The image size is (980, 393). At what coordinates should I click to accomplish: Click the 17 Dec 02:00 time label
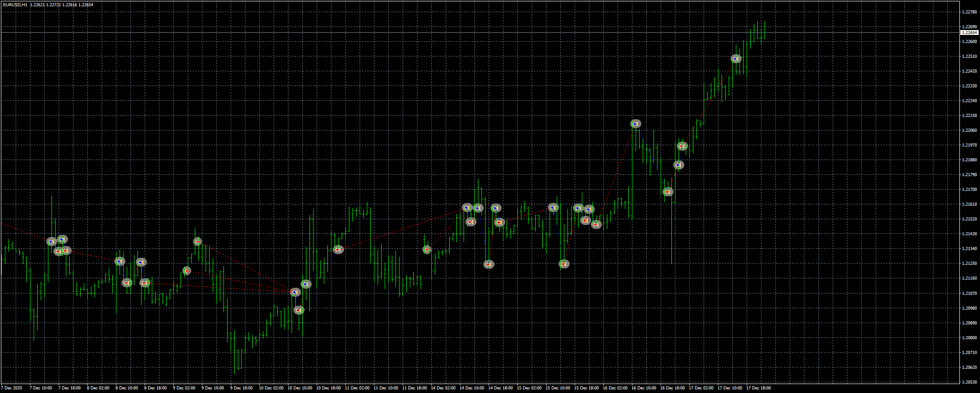coord(701,388)
